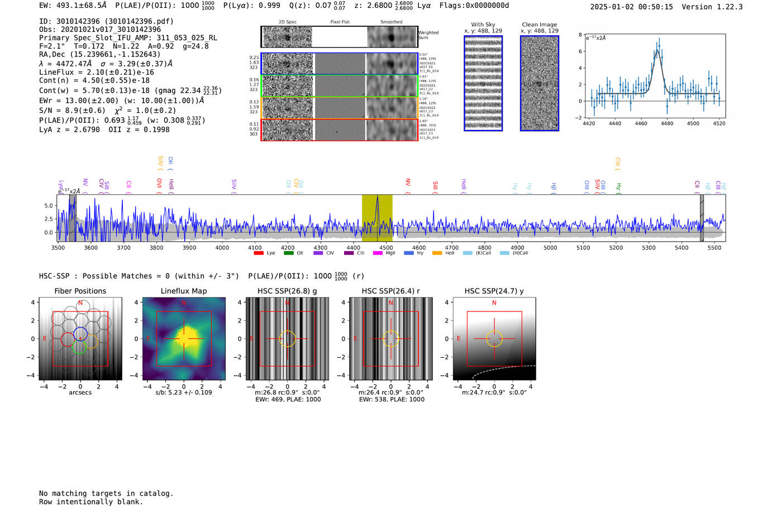Click the 'LyA z = 2.6790' value

click(x=69, y=130)
